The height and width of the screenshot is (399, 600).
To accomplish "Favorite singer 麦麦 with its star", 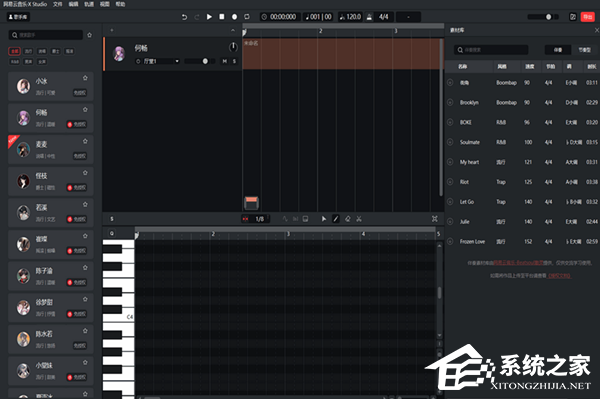I will point(85,142).
